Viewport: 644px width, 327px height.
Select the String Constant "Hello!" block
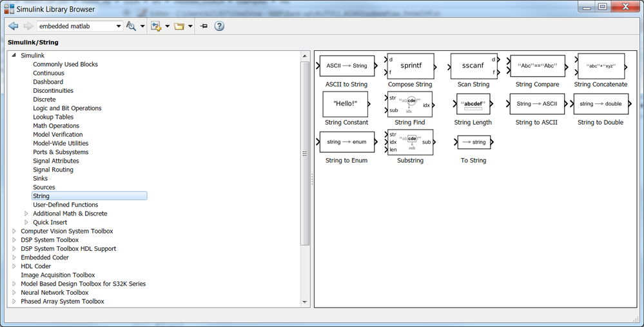[x=346, y=104]
